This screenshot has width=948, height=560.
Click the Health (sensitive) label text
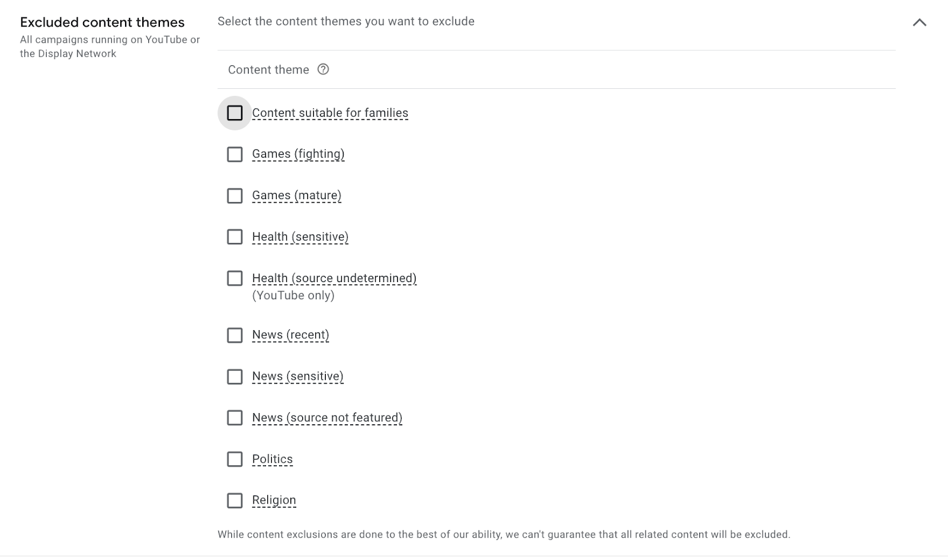(x=300, y=237)
